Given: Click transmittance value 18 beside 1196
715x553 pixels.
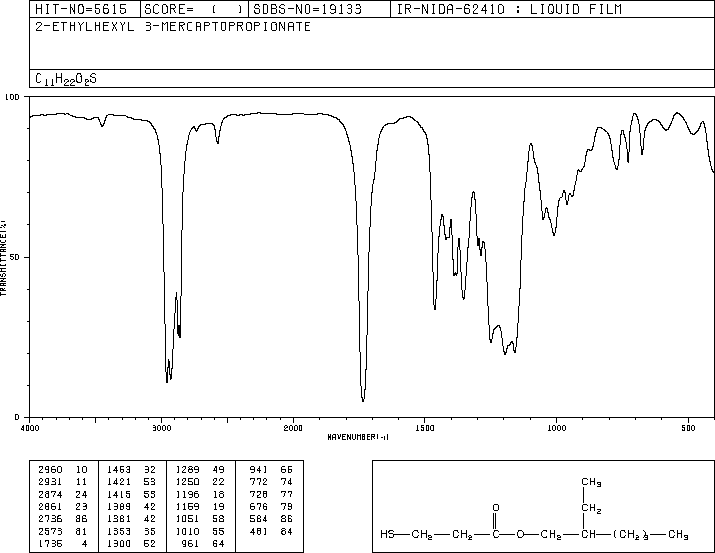Looking at the screenshot, I should 219,494.
